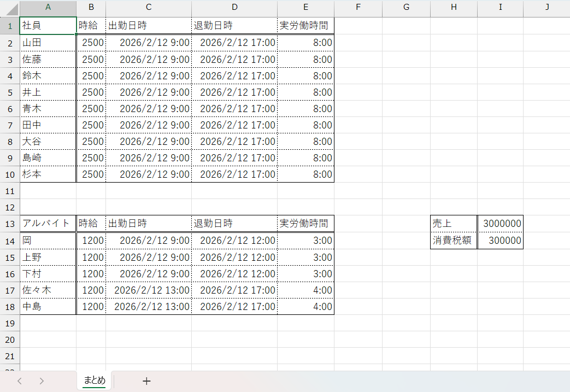570x392 pixels.
Task: Click the アルバイト header cell
Action: coord(48,224)
